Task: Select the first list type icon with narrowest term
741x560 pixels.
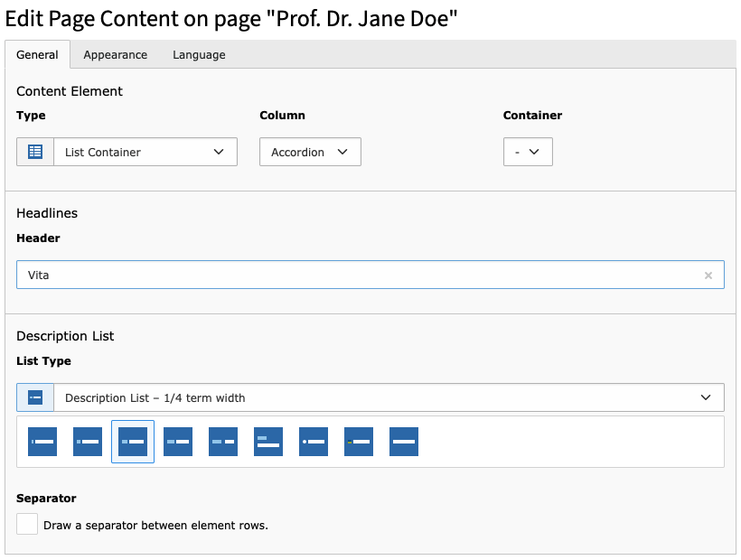Action: [42, 442]
